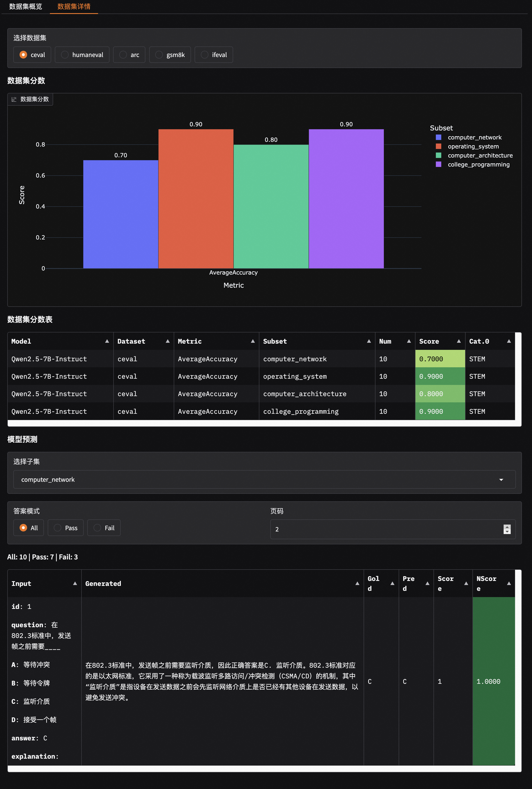Switch answer mode to Pass
Screen dimensions: 532x789
[66, 528]
